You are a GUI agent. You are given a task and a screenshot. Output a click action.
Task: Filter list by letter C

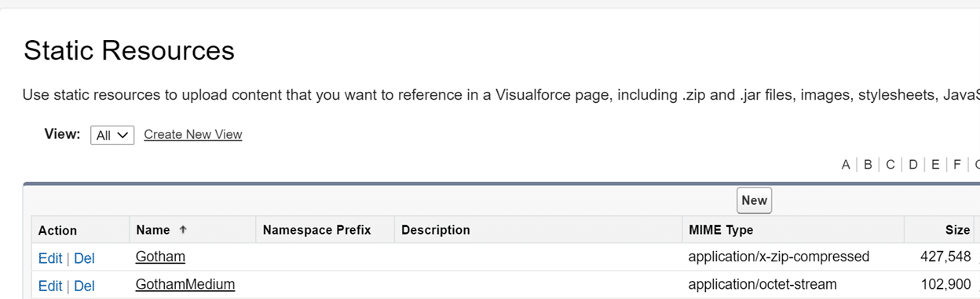coord(890,164)
